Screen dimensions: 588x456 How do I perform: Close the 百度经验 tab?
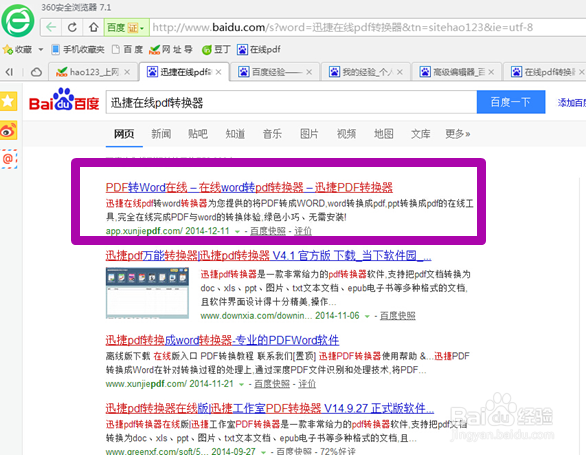309,72
